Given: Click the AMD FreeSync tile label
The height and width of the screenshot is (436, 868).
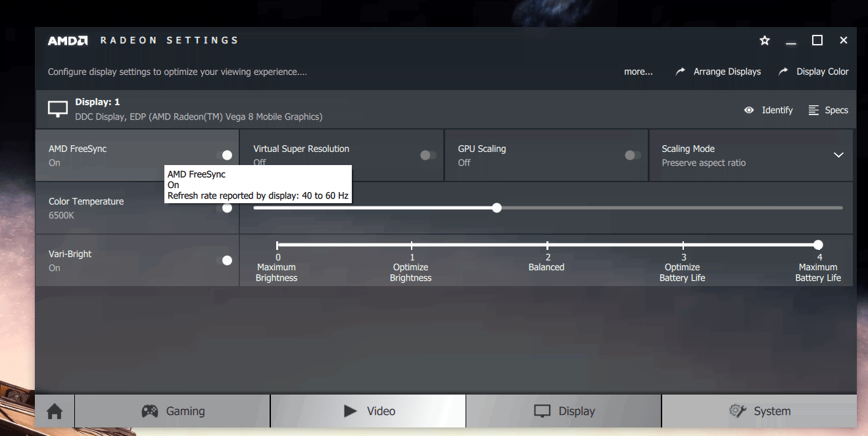Looking at the screenshot, I should click(78, 149).
